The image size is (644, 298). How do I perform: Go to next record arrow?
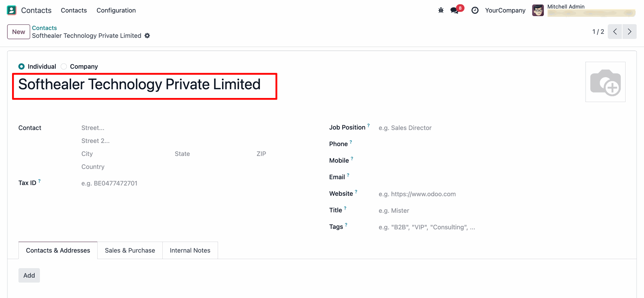point(630,32)
